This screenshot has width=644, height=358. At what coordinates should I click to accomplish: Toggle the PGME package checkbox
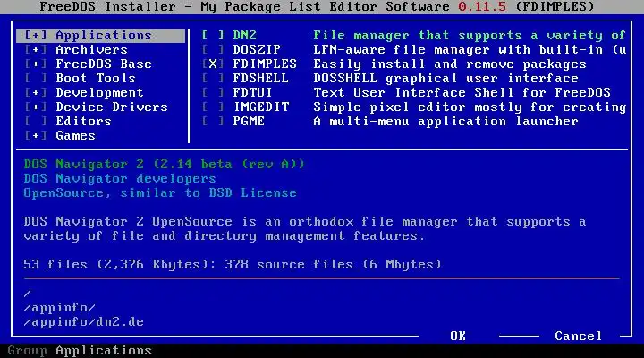[x=213, y=122]
